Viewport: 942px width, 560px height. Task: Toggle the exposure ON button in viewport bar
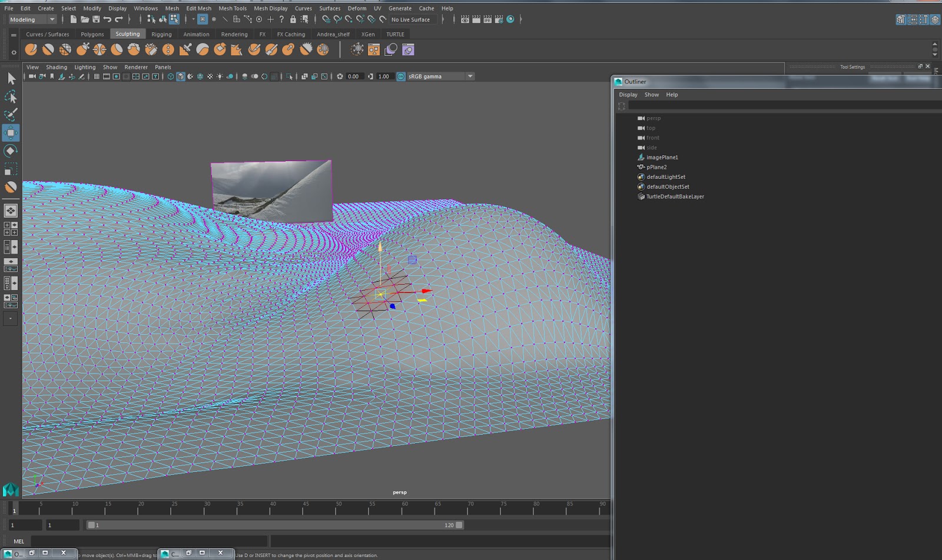(401, 76)
